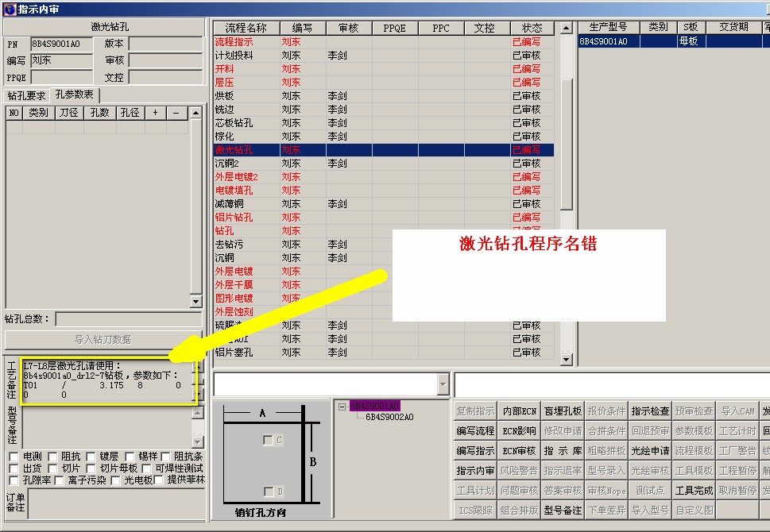Select 6B4S9002A0 in the model tree

pos(389,417)
